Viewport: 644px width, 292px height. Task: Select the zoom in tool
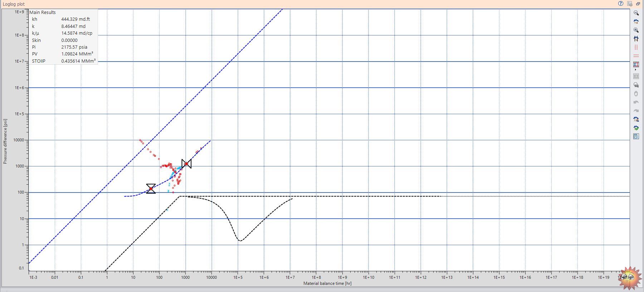(636, 30)
